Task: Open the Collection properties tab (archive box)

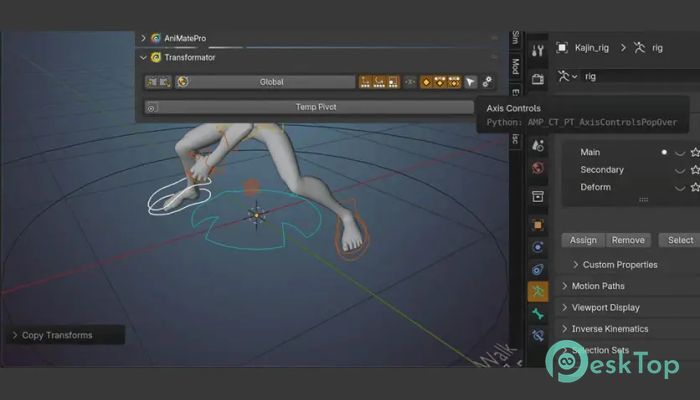Action: point(538,196)
